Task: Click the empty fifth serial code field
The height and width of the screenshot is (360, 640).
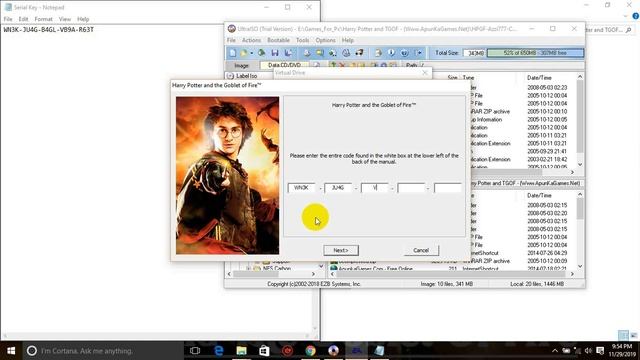Action: pyautogui.click(x=448, y=188)
